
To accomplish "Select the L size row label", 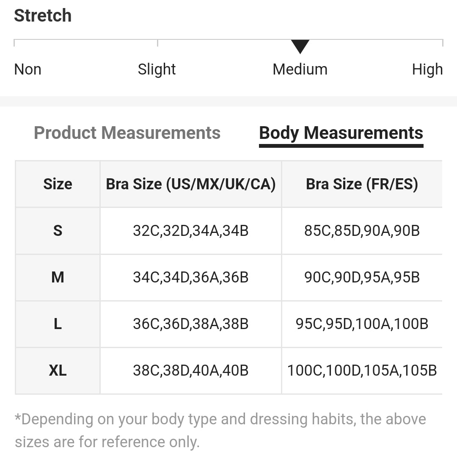I will [x=58, y=324].
